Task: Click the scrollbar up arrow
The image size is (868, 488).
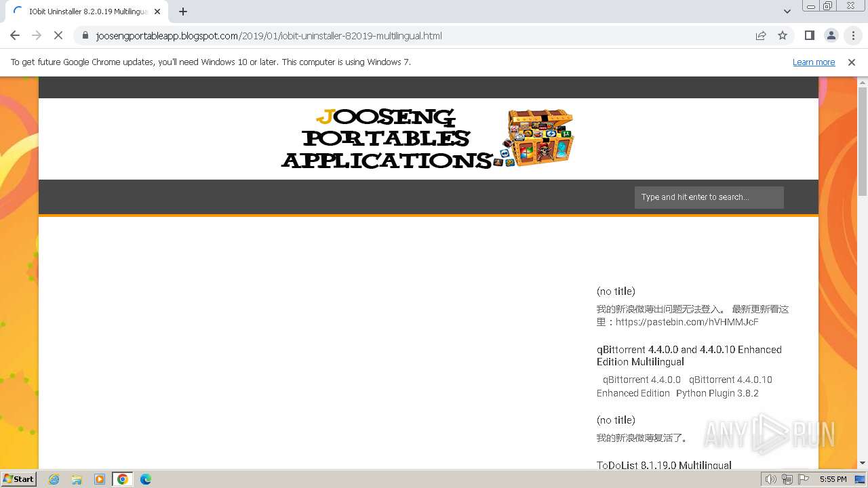Action: point(863,82)
